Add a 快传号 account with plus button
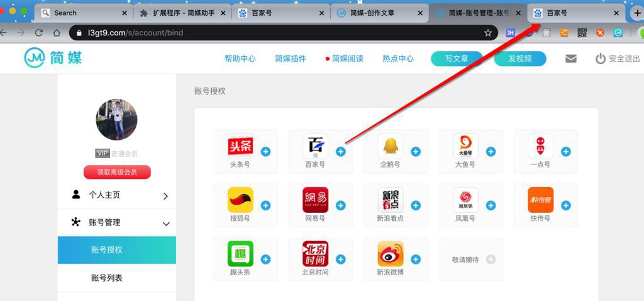The image size is (644, 301). [566, 206]
